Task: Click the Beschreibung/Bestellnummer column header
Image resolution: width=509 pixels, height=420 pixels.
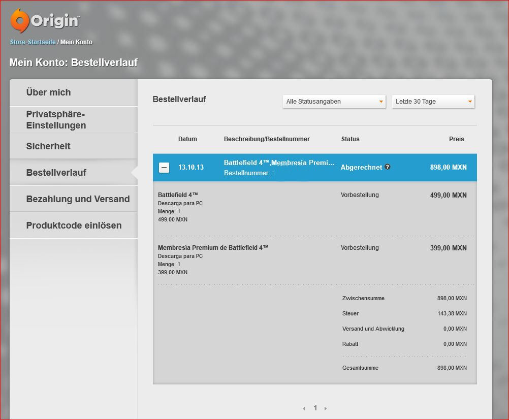Action: click(267, 139)
